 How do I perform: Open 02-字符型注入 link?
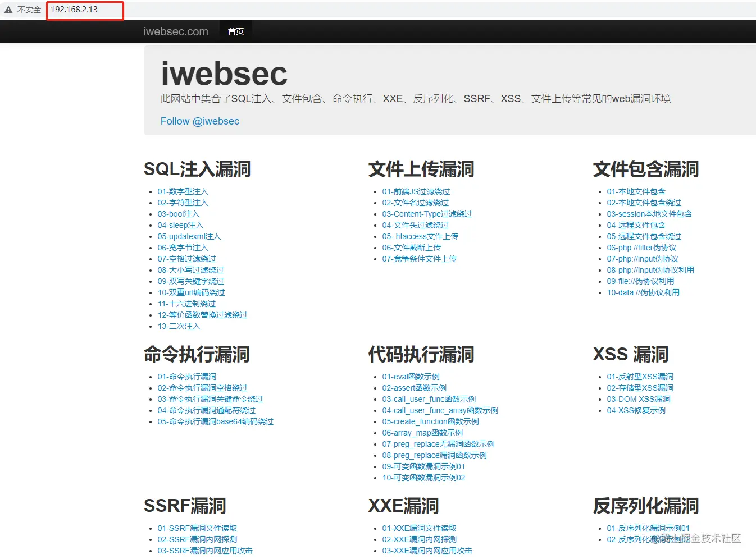pos(183,203)
